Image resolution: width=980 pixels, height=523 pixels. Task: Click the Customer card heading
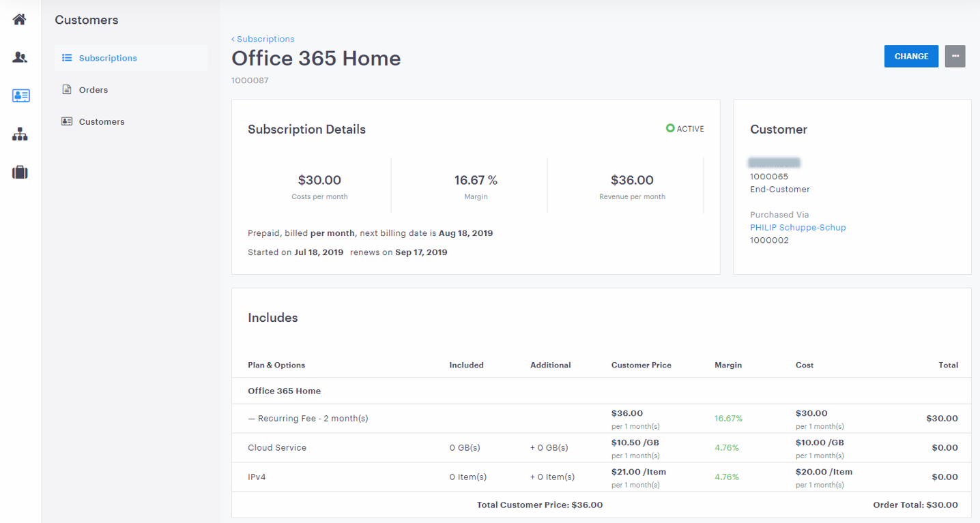(x=779, y=130)
